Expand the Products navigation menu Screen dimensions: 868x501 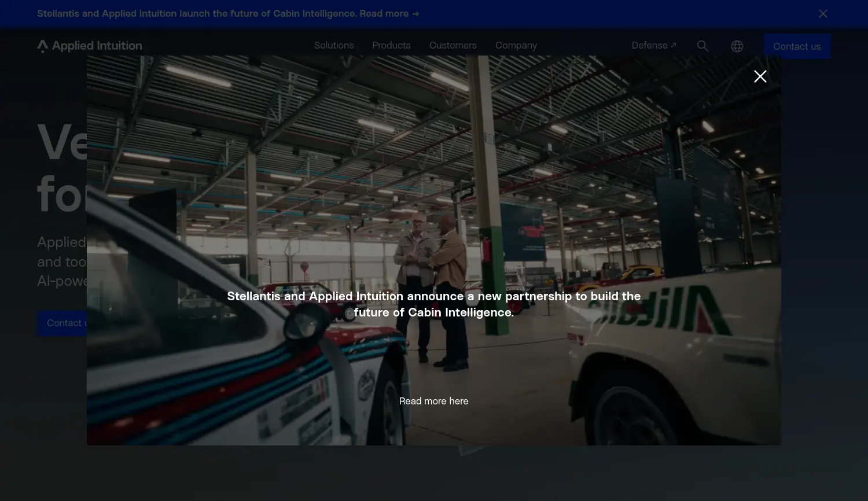[x=391, y=45]
